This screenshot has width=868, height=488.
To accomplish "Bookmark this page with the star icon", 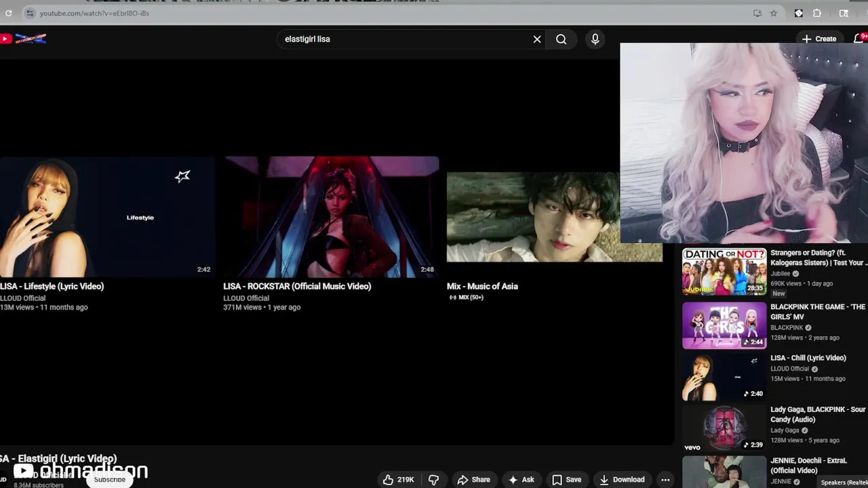I will click(x=774, y=13).
